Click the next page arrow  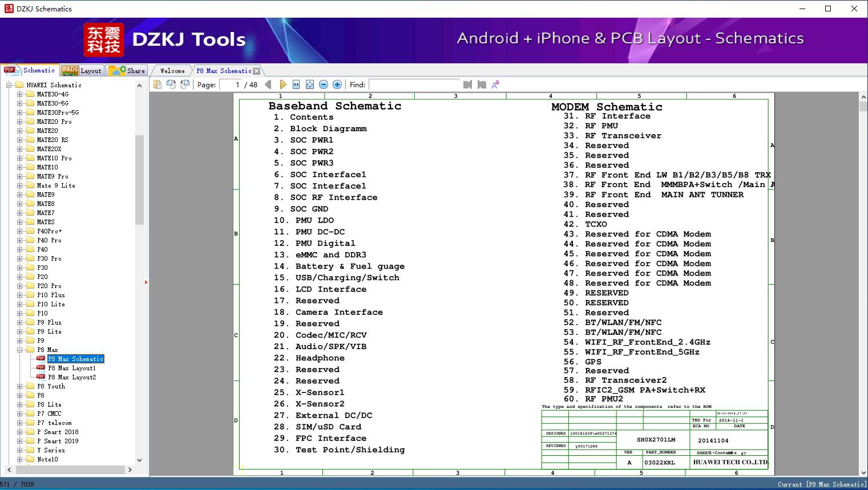tap(282, 84)
